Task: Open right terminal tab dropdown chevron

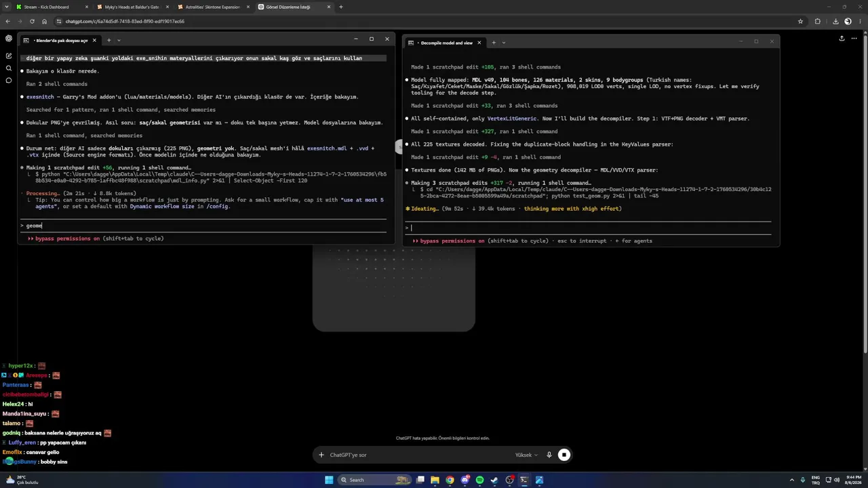Action: [x=503, y=43]
